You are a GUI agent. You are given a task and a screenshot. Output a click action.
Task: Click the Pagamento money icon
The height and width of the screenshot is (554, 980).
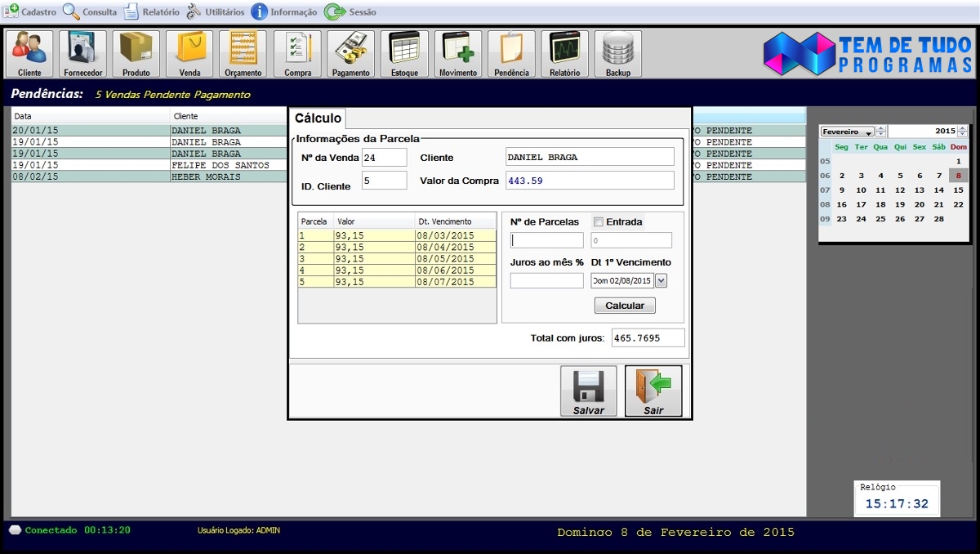pyautogui.click(x=351, y=54)
